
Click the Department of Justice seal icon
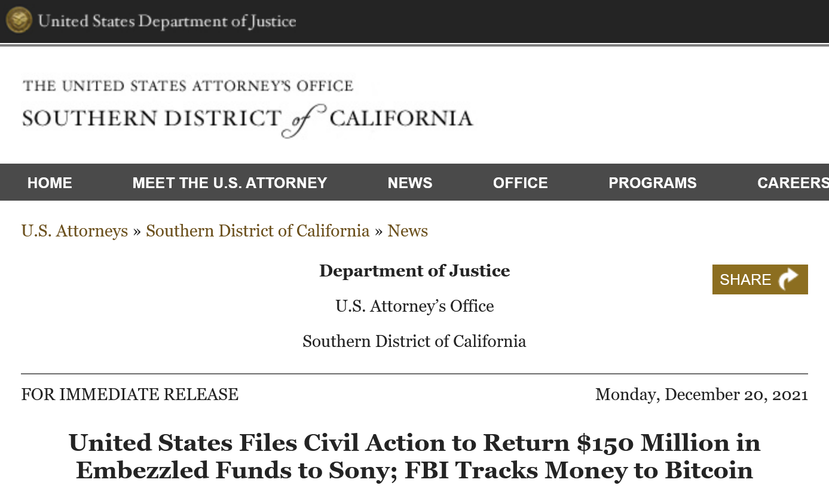coord(19,20)
